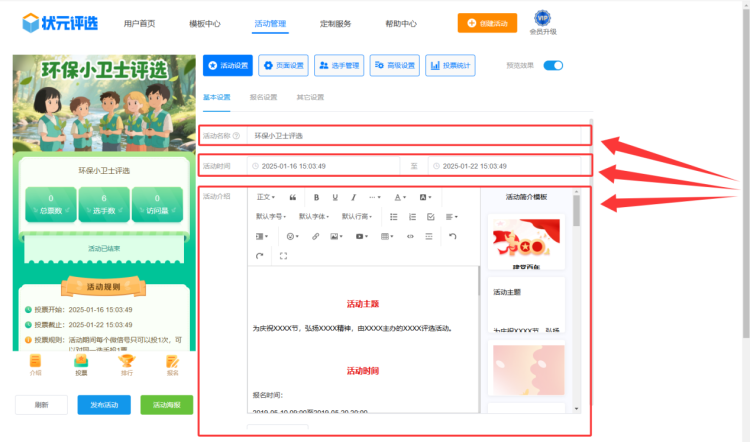Toggle the 预览效果 preview switch

[553, 66]
